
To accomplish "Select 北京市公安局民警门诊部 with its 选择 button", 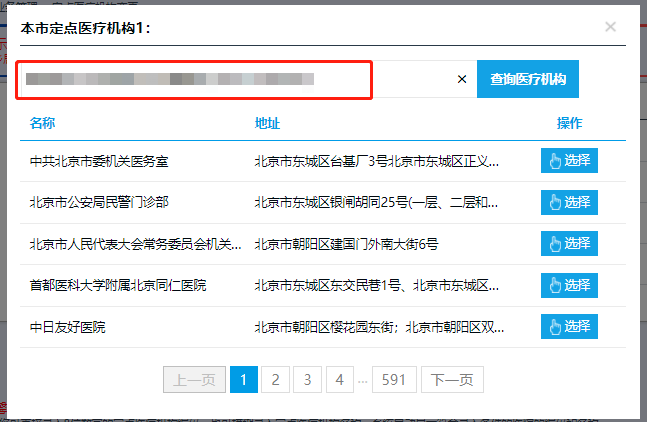I will coord(569,203).
